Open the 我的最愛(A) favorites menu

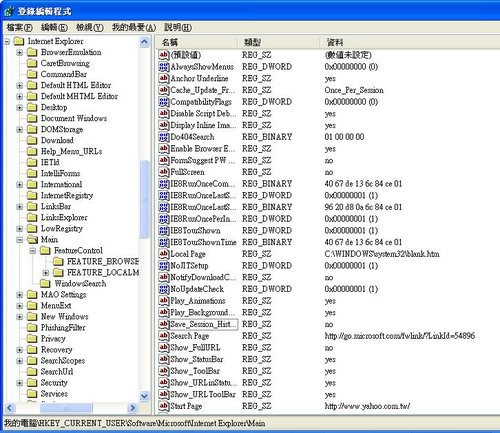tap(134, 27)
